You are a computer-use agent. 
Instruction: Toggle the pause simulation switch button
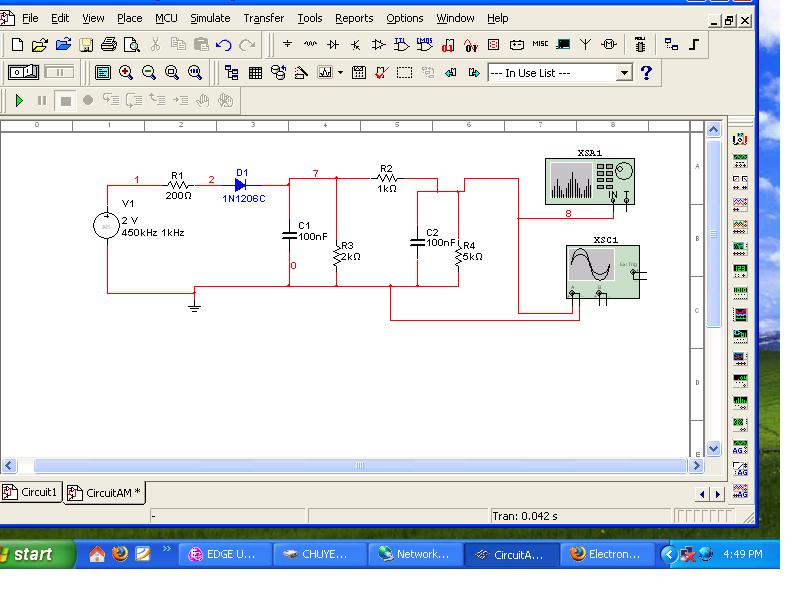[x=59, y=72]
